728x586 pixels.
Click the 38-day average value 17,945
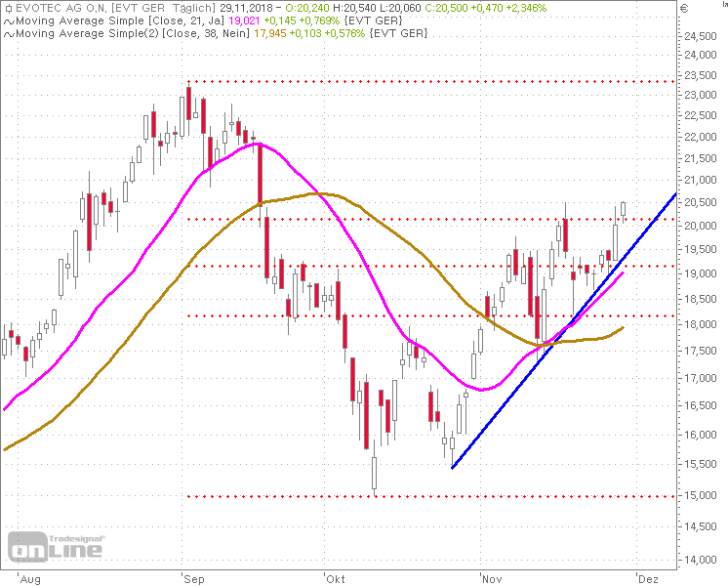click(269, 33)
